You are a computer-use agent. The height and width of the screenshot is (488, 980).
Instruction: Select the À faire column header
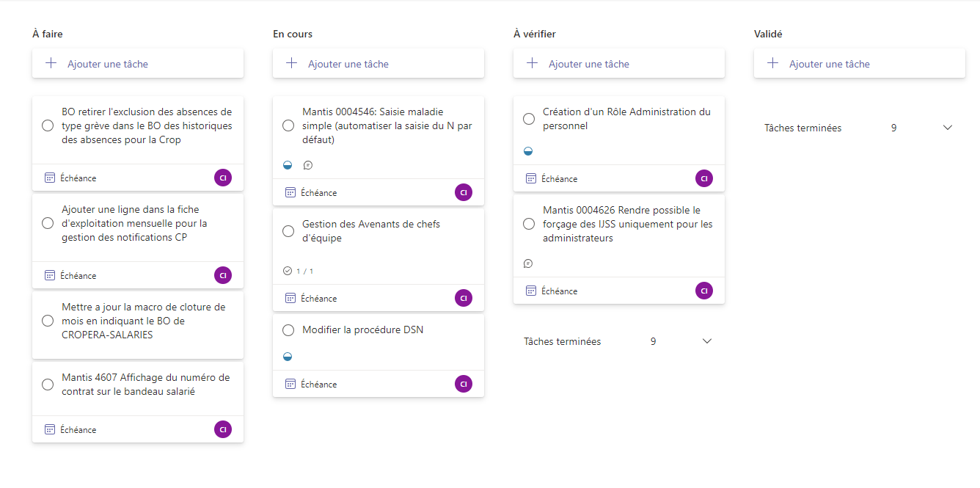pyautogui.click(x=53, y=34)
